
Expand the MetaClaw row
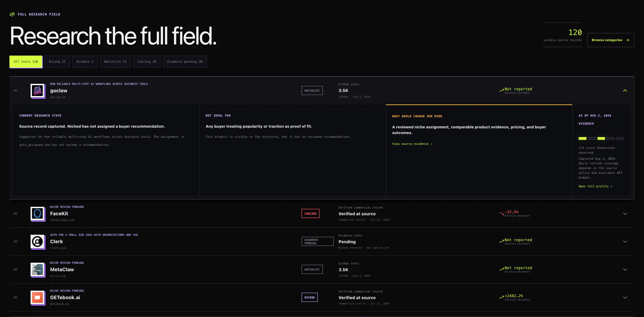tap(625, 270)
